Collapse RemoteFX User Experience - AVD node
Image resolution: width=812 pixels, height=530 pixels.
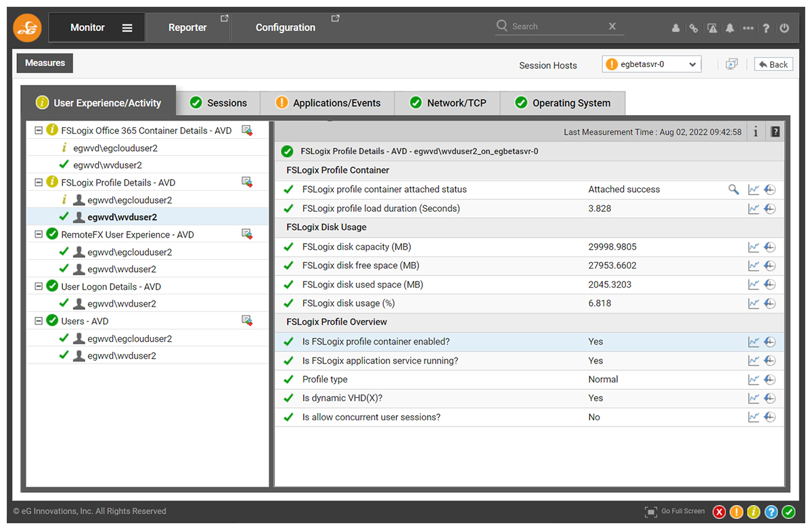click(x=39, y=235)
